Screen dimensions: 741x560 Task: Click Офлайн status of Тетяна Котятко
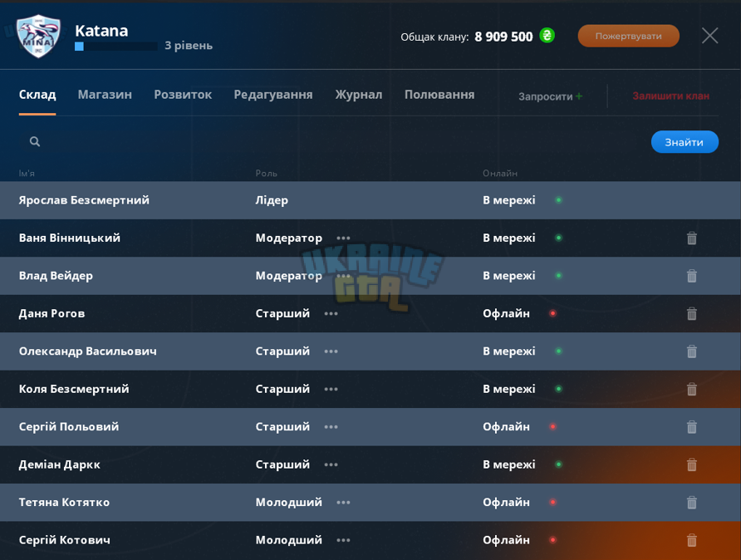pyautogui.click(x=506, y=503)
